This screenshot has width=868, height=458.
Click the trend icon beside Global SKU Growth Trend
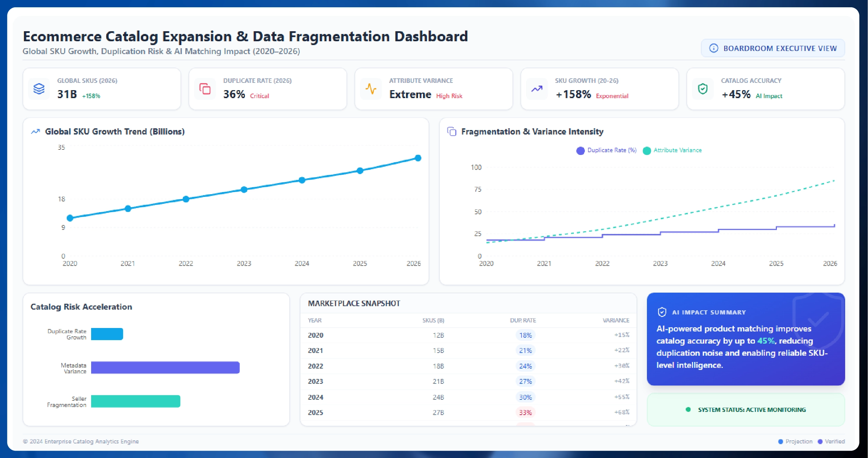tap(35, 132)
